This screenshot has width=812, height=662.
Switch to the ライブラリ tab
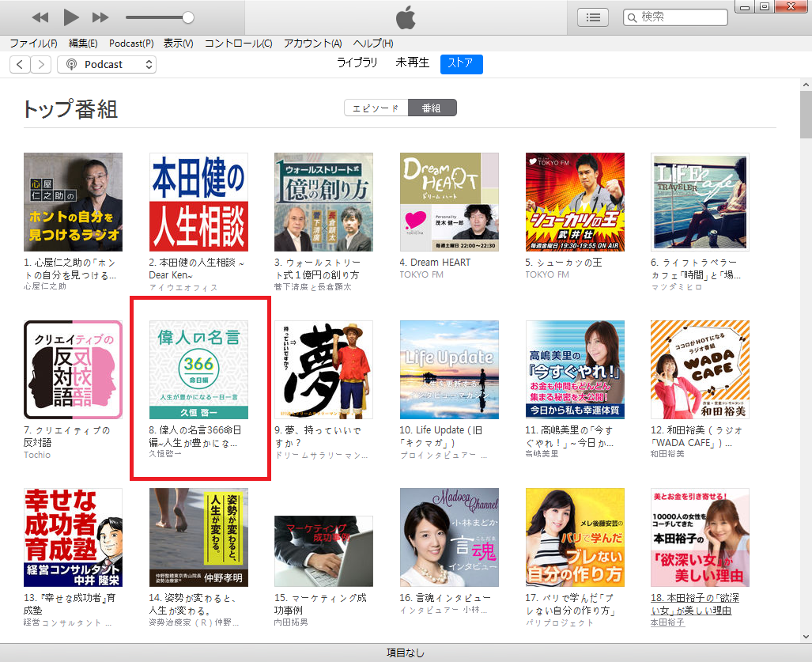[357, 62]
